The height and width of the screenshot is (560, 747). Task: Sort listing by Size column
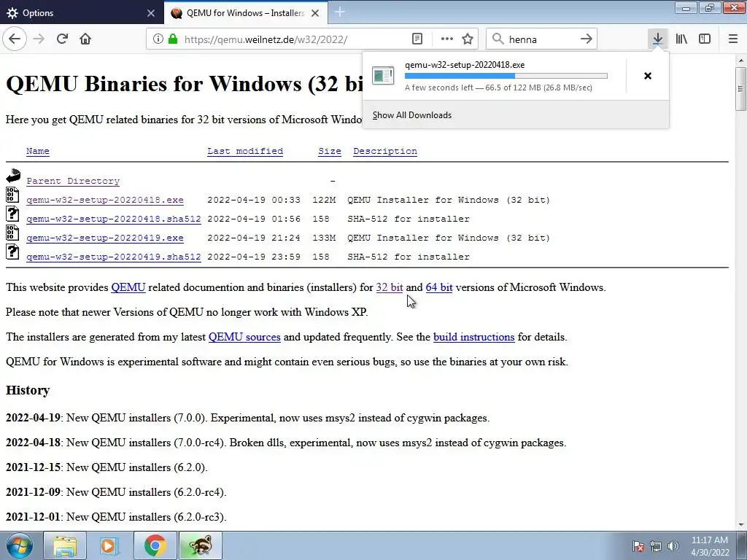330,151
